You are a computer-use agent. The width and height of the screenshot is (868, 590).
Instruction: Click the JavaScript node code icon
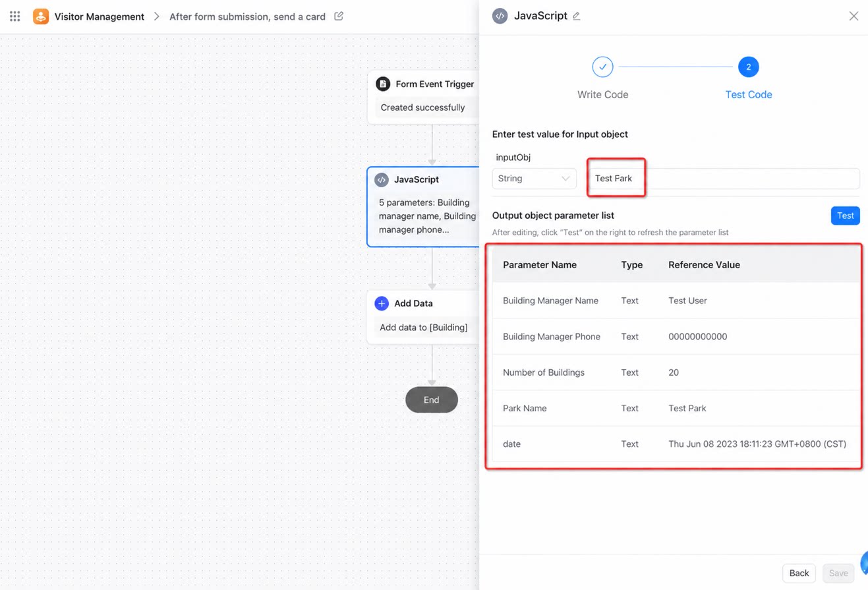pyautogui.click(x=382, y=179)
